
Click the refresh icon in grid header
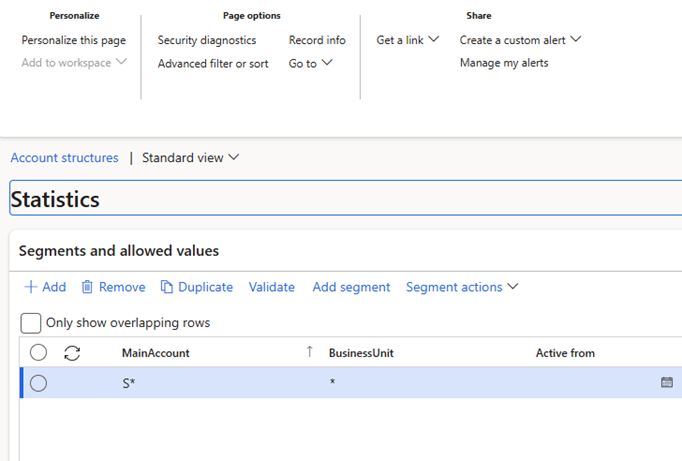[72, 352]
